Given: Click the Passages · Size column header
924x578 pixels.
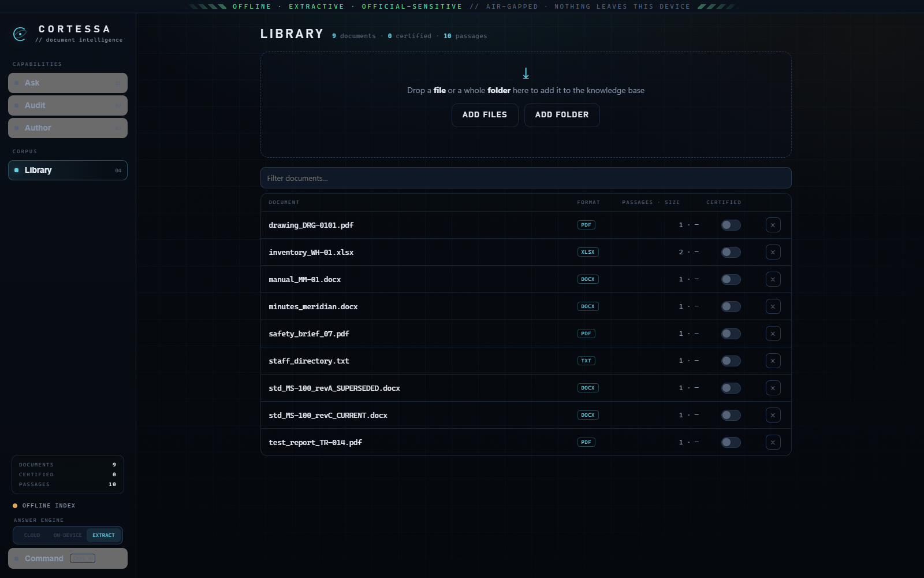Looking at the screenshot, I should pos(651,202).
